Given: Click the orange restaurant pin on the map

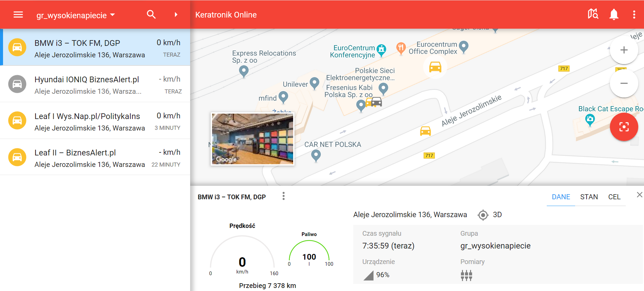Looking at the screenshot, I should [x=401, y=49].
